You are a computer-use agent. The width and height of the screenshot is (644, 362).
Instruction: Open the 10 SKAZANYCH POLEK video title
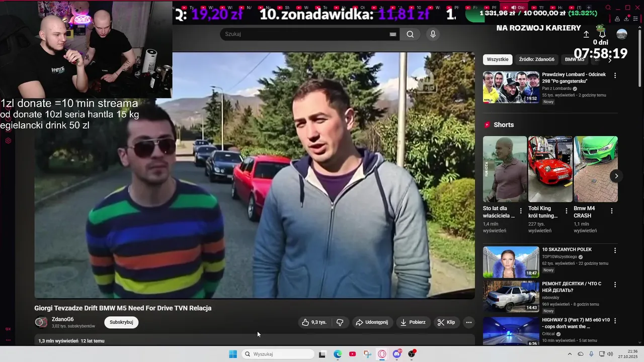pyautogui.click(x=567, y=249)
